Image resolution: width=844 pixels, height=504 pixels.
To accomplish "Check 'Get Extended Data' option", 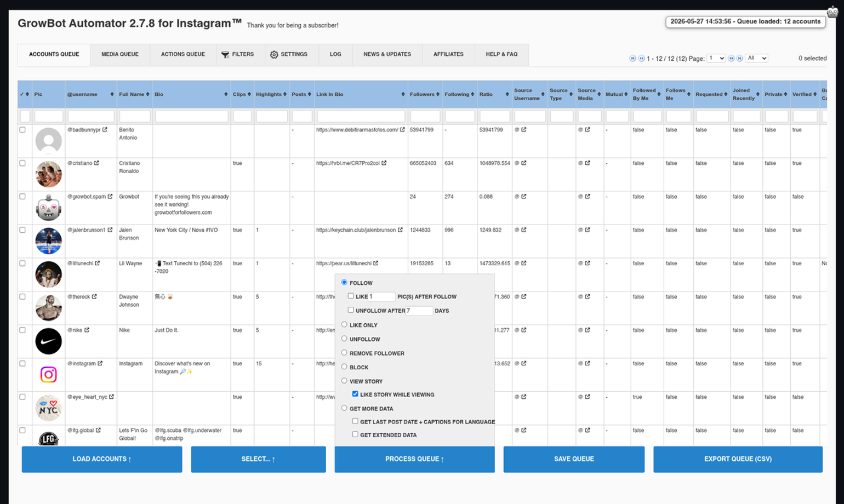I will click(x=355, y=434).
